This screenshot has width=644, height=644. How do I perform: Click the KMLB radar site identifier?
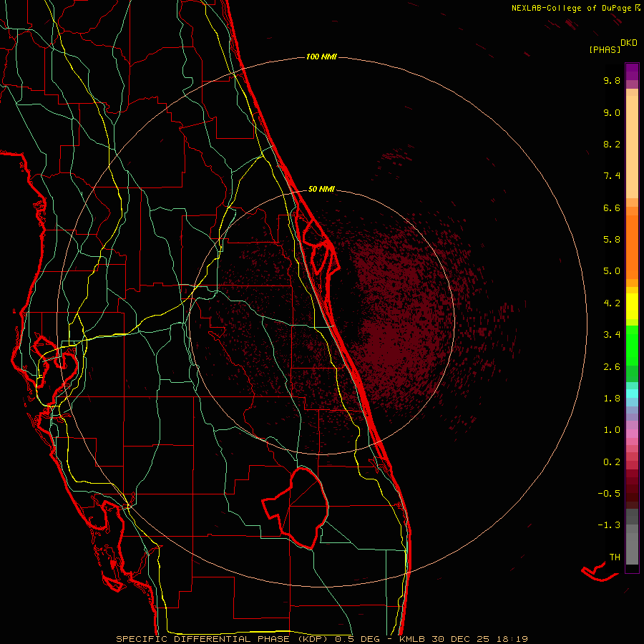point(412,639)
